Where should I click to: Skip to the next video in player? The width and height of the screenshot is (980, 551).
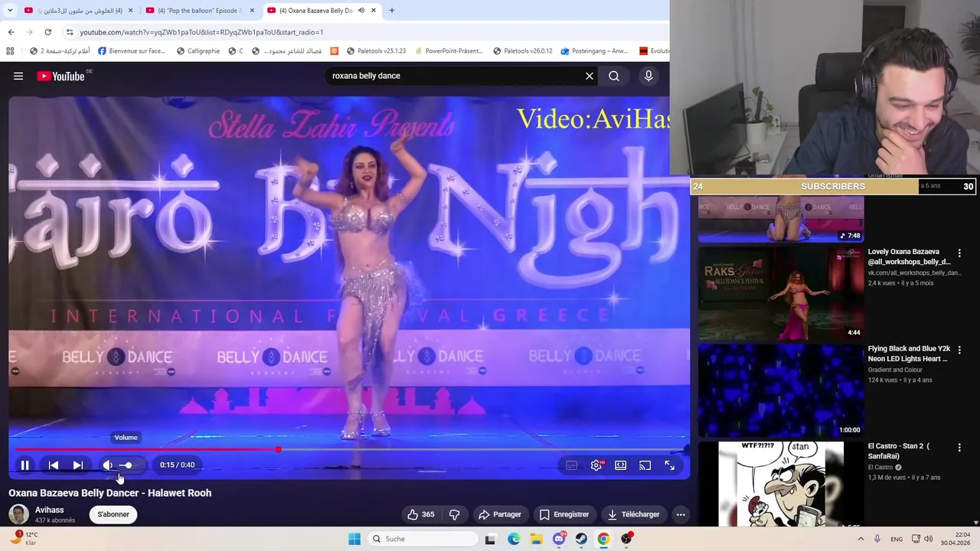pos(77,465)
